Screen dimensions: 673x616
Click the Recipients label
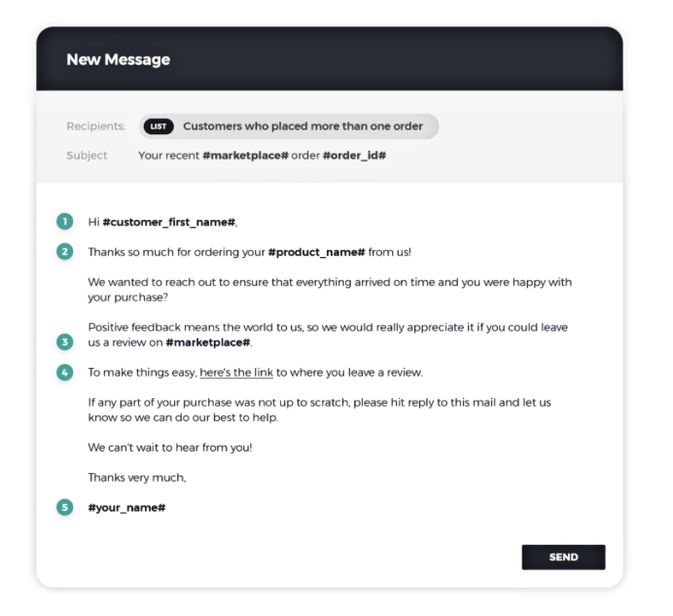coord(96,127)
